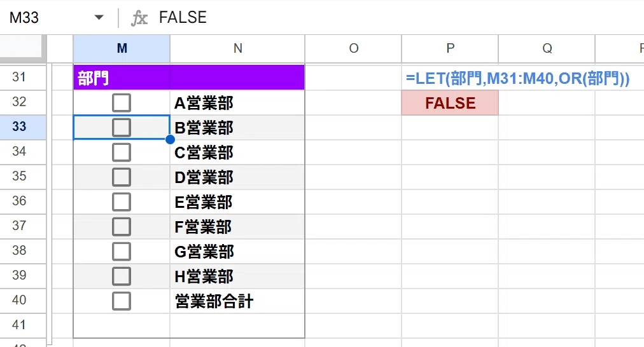Screen dimensions: 644x347
Task: Toggle the B営業部 checkbox
Action: click(x=122, y=128)
